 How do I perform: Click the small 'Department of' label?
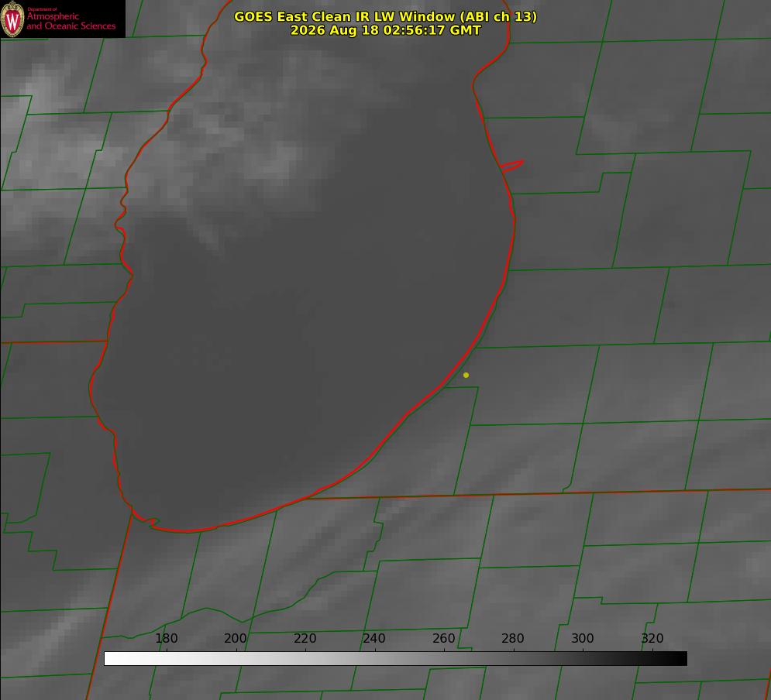(x=42, y=9)
